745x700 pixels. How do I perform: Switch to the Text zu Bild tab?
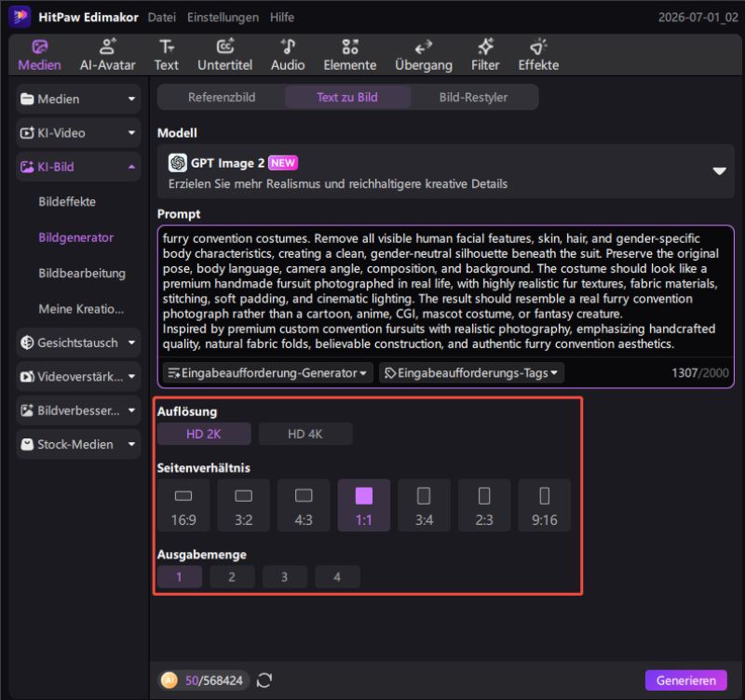[x=347, y=98]
